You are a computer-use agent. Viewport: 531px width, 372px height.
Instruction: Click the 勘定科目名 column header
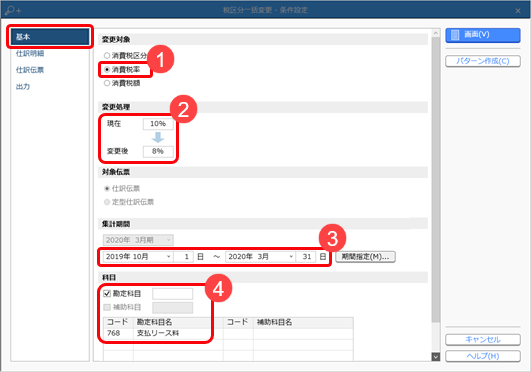[x=178, y=322]
